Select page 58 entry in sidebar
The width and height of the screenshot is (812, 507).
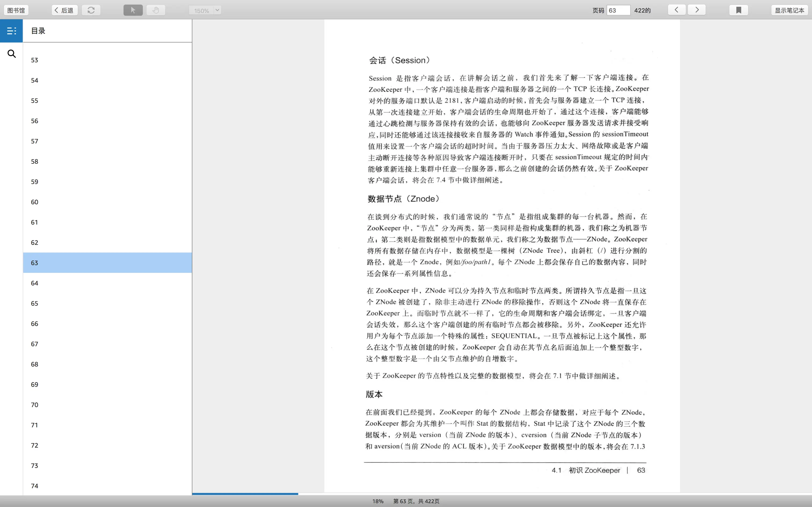click(x=107, y=161)
